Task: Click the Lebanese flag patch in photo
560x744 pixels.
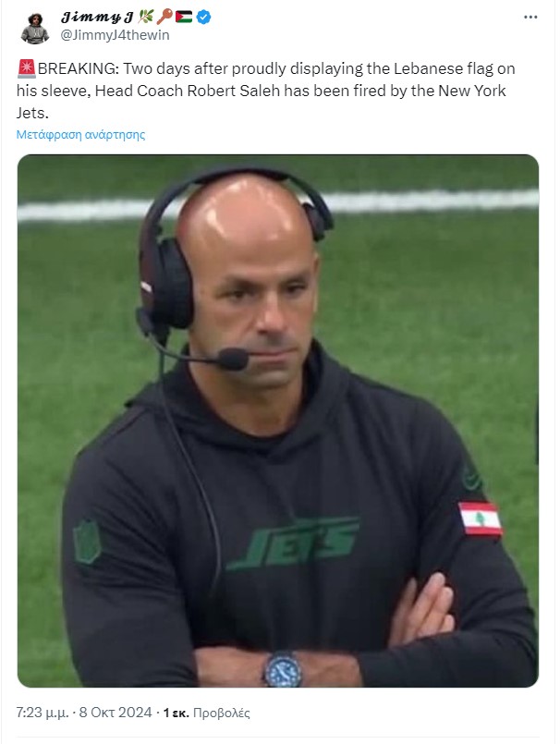Action: tap(481, 518)
